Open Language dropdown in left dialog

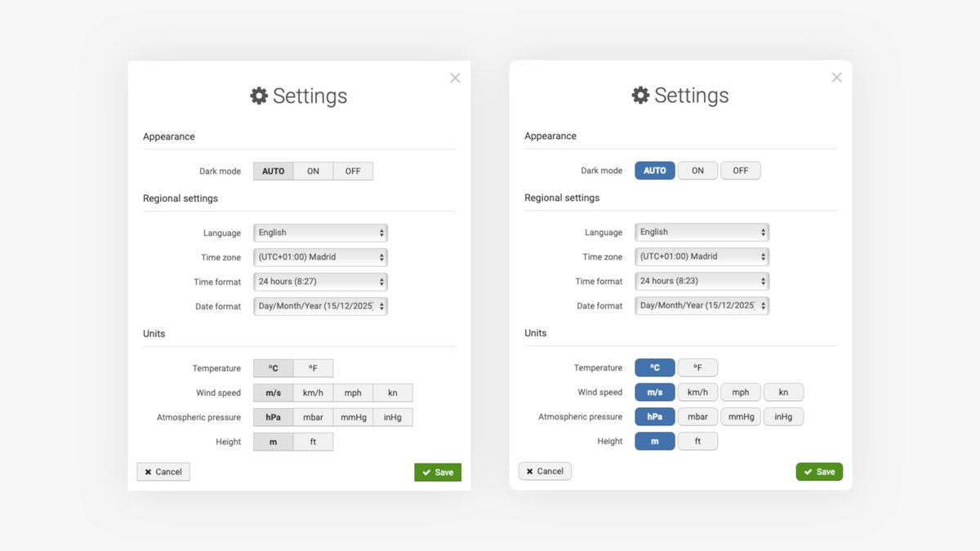tap(320, 233)
